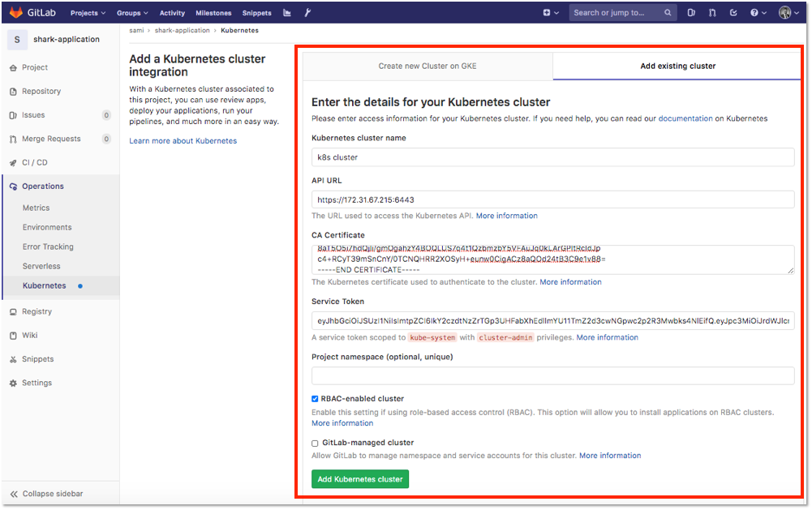Click the Kubernetes cluster name field

pos(553,157)
